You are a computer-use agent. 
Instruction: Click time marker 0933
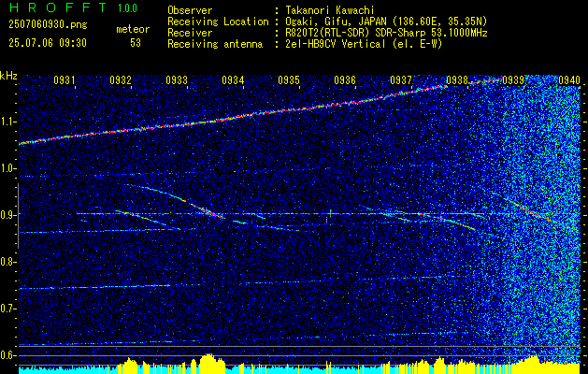tap(177, 79)
